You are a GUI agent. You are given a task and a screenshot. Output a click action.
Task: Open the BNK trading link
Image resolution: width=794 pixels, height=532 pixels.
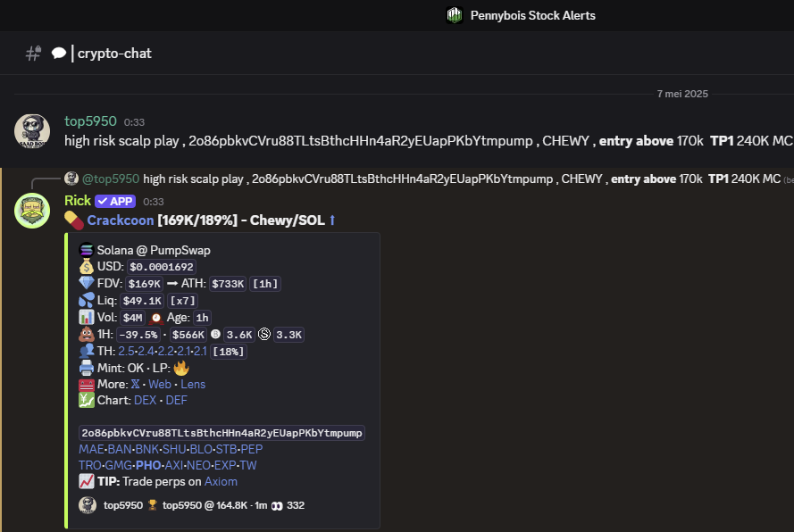coord(146,449)
